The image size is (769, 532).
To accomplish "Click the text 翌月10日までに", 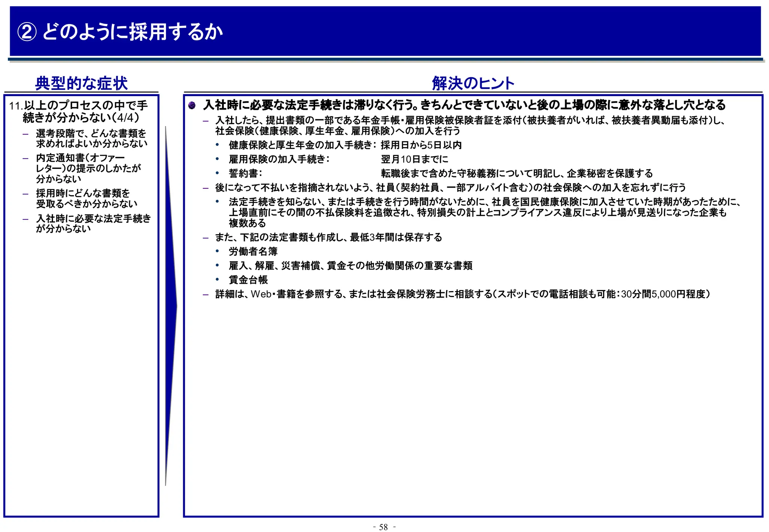I will (x=415, y=159).
